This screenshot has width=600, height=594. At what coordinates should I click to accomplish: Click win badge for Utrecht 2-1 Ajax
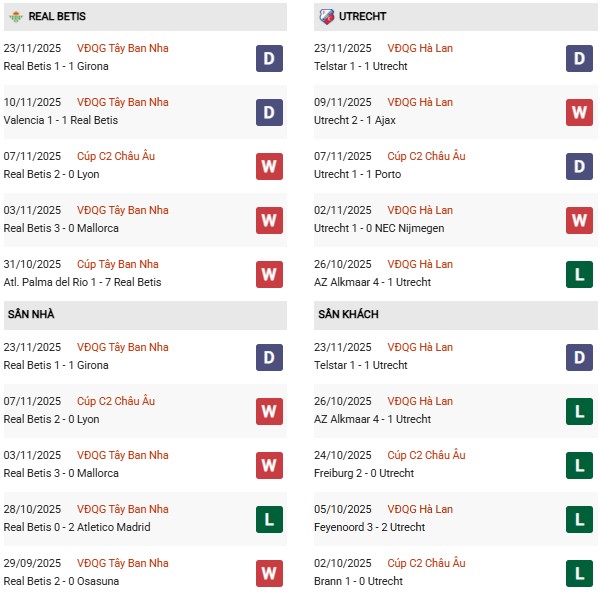[x=580, y=112]
